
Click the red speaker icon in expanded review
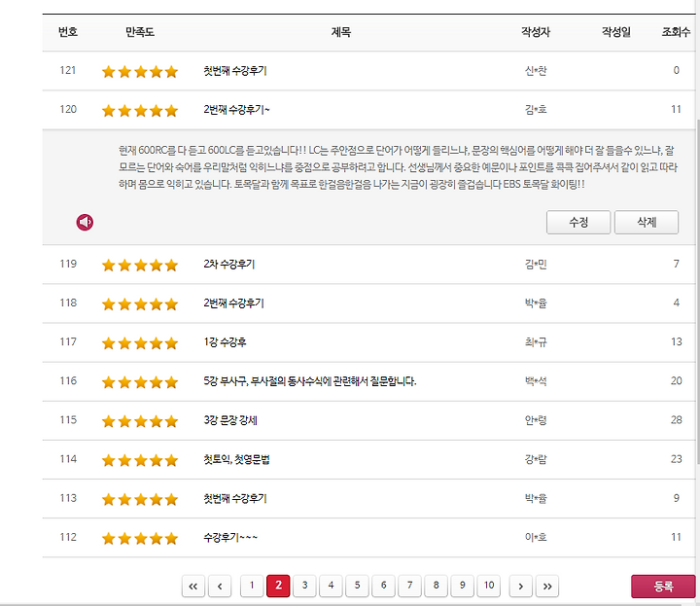tap(85, 222)
